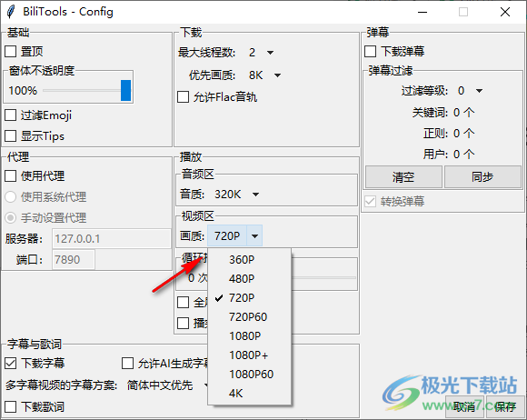
Task: Open the 音质 320K dropdown
Action: coord(255,195)
